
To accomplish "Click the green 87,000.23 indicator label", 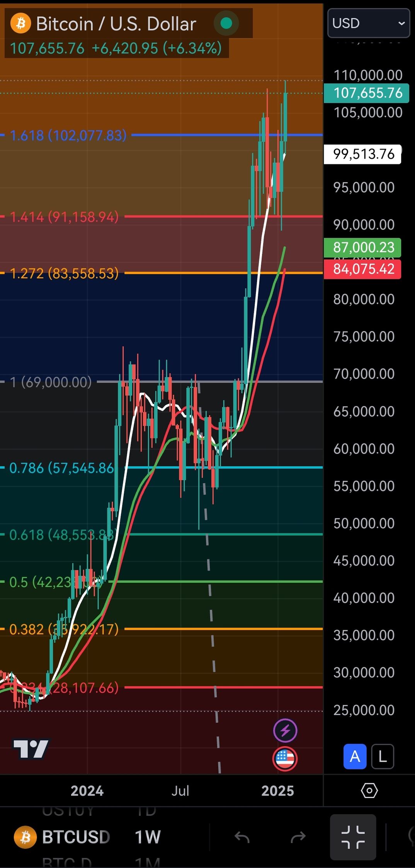I will coord(362,247).
